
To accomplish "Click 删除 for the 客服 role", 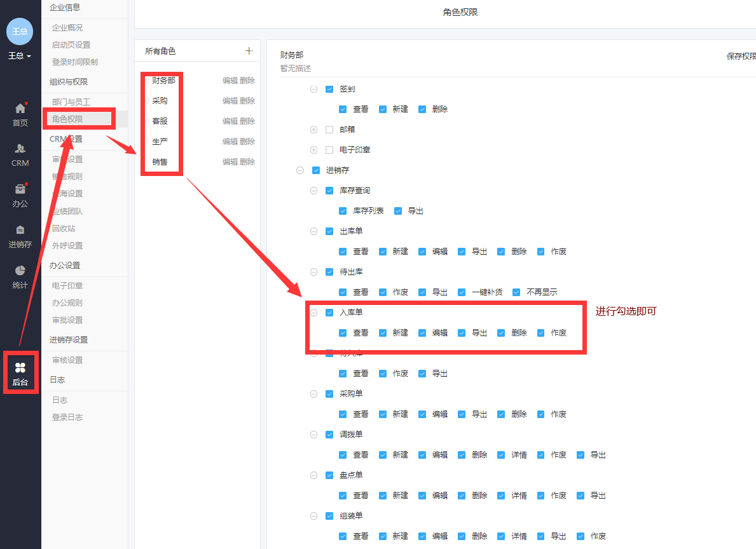I will pos(247,121).
